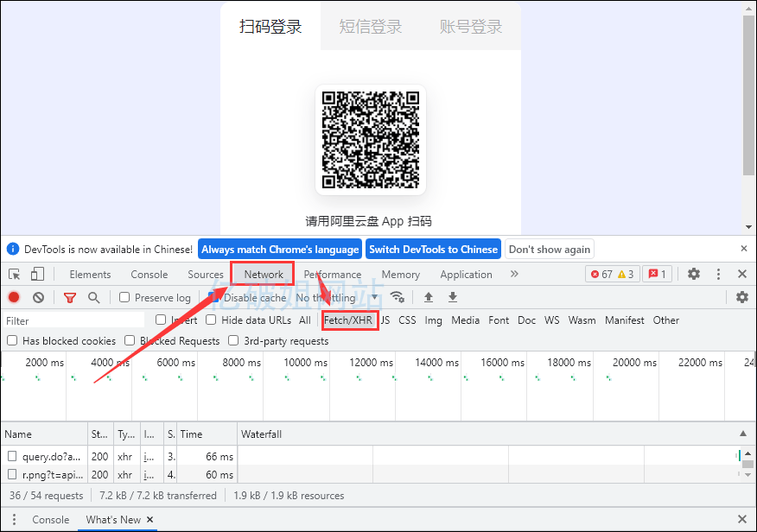Image resolution: width=757 pixels, height=532 pixels.
Task: Clear the network log icon
Action: [39, 298]
